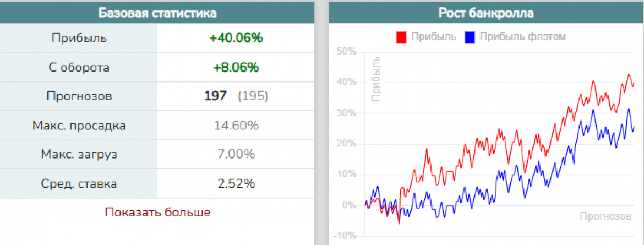Viewport: 644px width, 245px height.
Task: Select the "Рост банкролла" chart header
Action: [486, 13]
